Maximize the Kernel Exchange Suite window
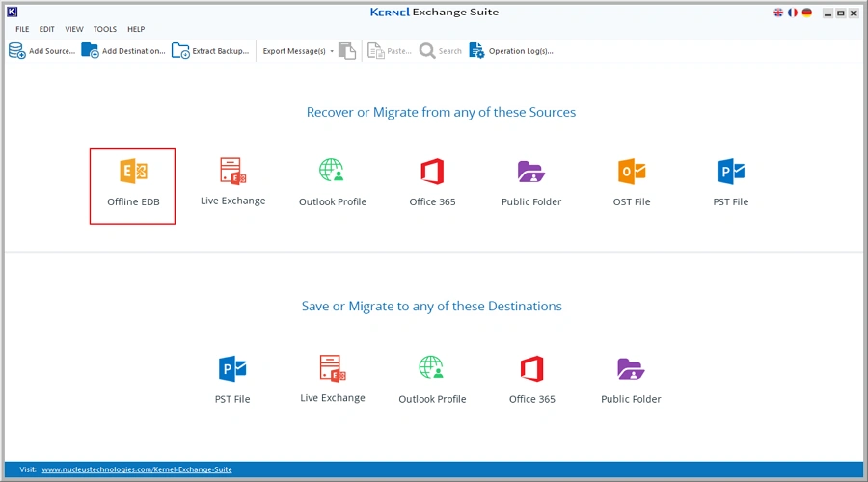Image resolution: width=868 pixels, height=482 pixels. pos(841,13)
